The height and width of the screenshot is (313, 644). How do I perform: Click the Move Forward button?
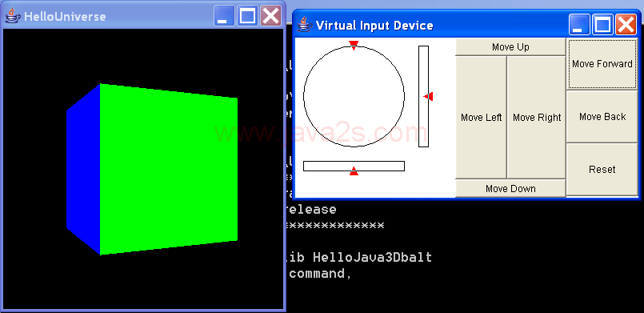(x=602, y=64)
